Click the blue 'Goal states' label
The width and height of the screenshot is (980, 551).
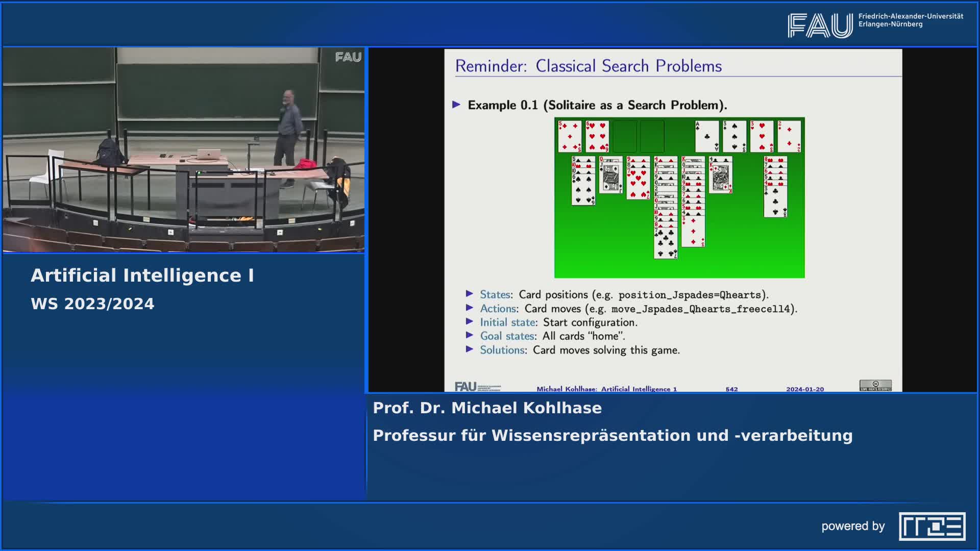[x=507, y=336]
